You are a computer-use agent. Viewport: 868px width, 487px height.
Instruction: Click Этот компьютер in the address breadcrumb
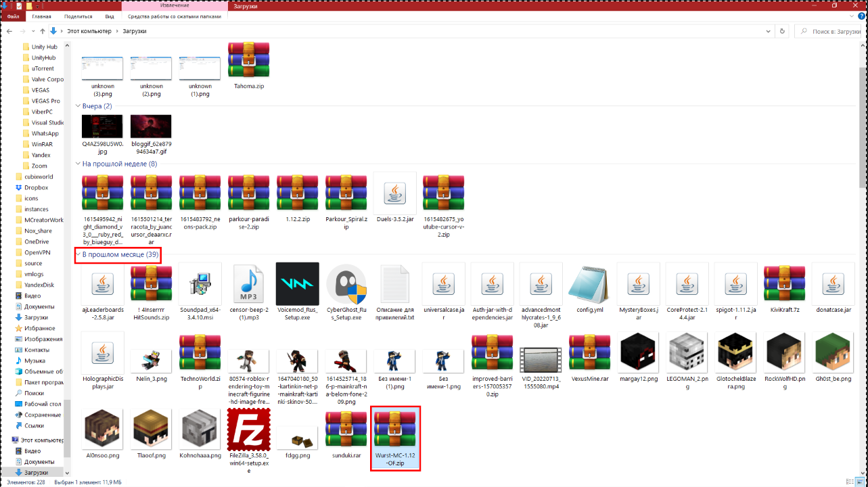tap(89, 31)
